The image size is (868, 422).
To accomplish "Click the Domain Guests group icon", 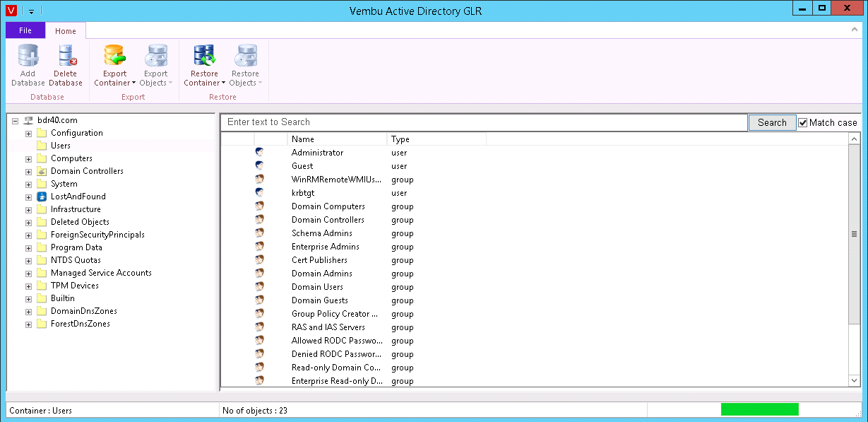I will [259, 300].
